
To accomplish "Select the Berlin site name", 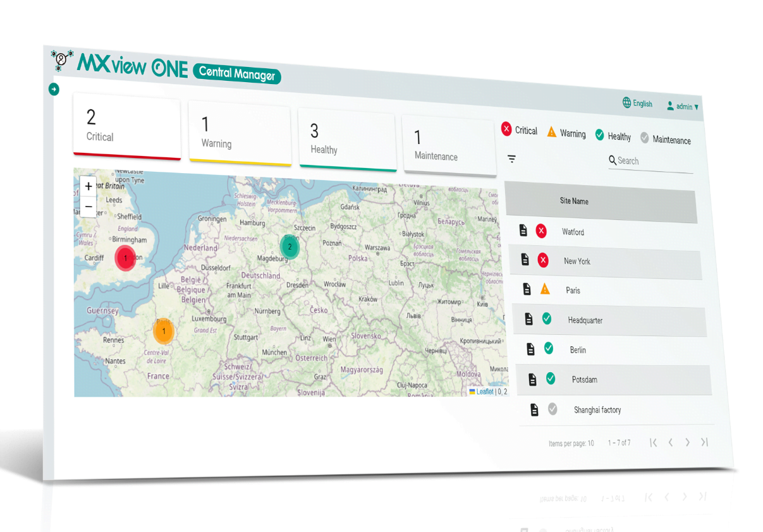I will pos(578,350).
